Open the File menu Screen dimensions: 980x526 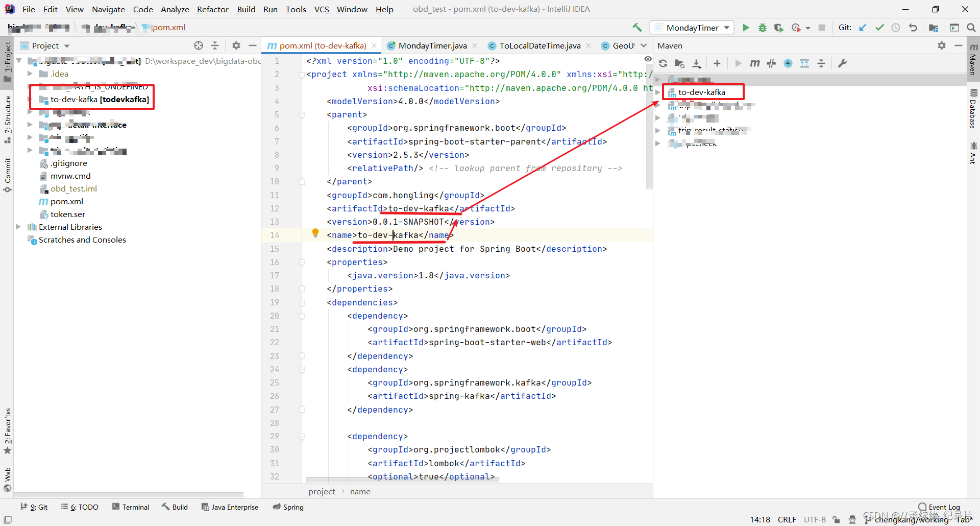pyautogui.click(x=29, y=9)
